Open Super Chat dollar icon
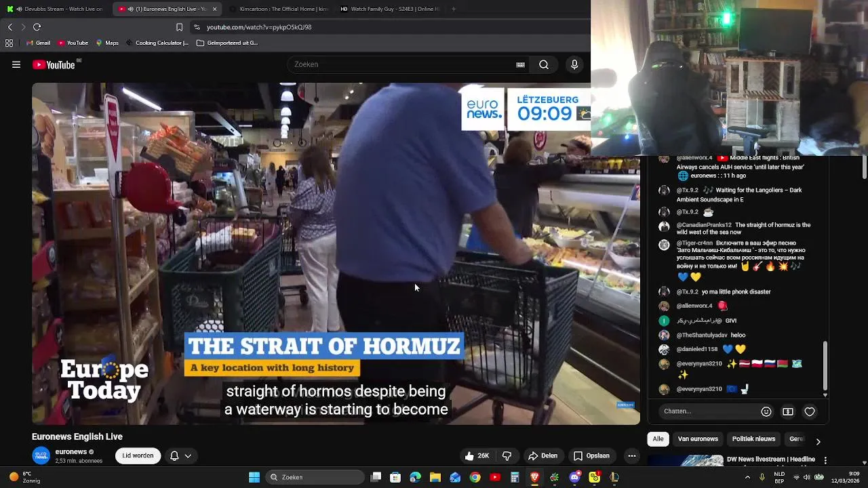 click(788, 411)
